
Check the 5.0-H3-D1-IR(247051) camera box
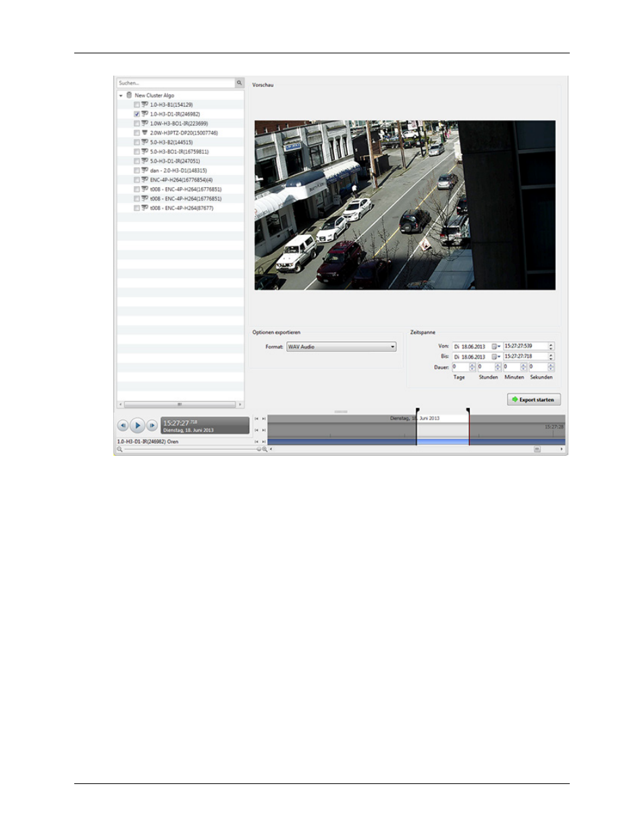tap(137, 161)
